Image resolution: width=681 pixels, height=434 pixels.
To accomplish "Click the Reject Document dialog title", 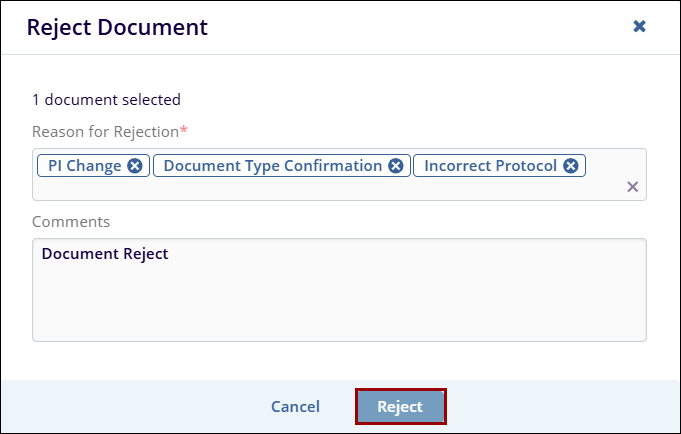I will click(117, 27).
